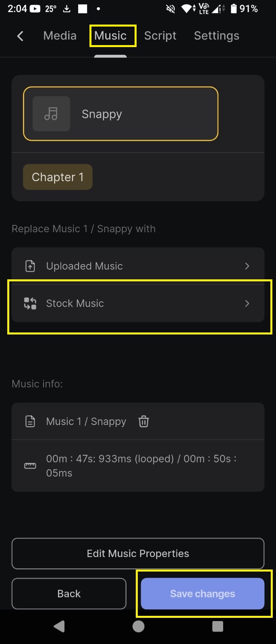The height and width of the screenshot is (644, 276).
Task: Tap the document icon next to Music 1
Action: tap(30, 421)
